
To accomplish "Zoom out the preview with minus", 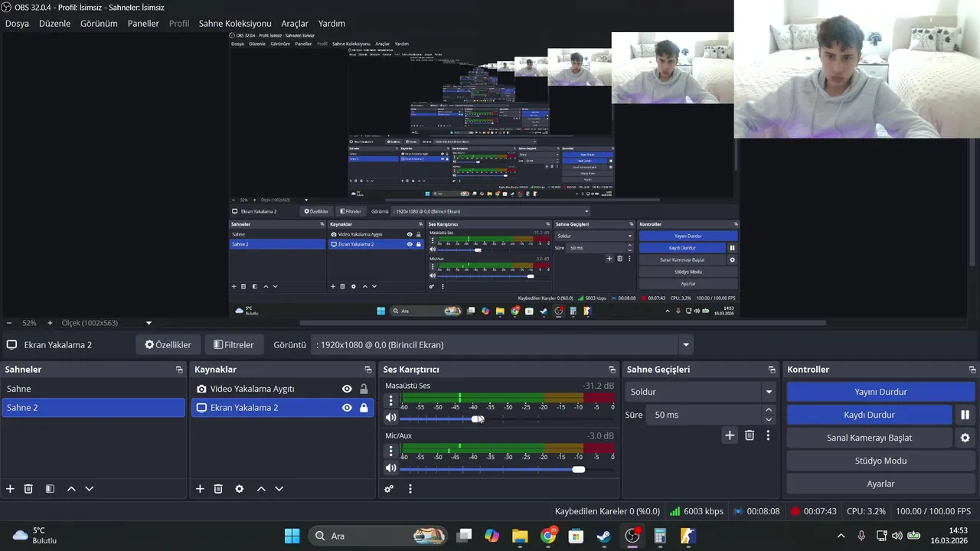I will pos(9,323).
